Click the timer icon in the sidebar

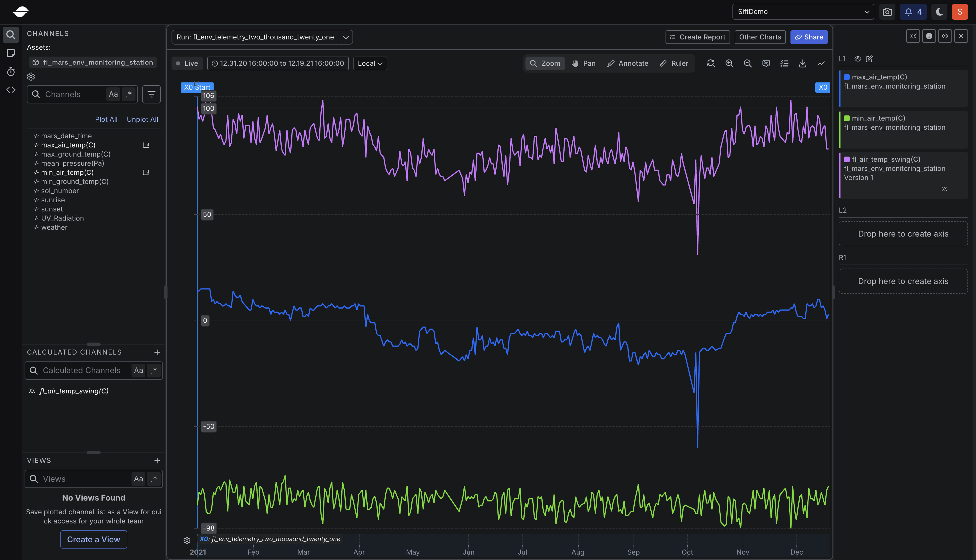[11, 71]
